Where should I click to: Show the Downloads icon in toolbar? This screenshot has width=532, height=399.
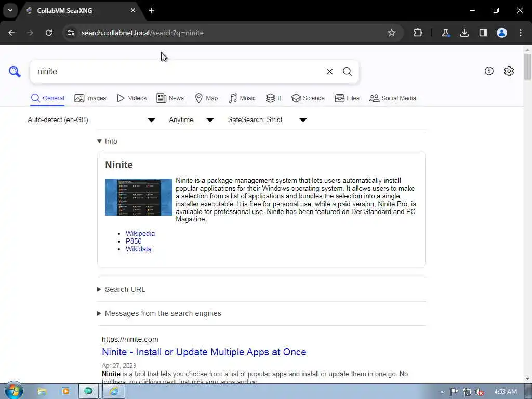point(464,33)
